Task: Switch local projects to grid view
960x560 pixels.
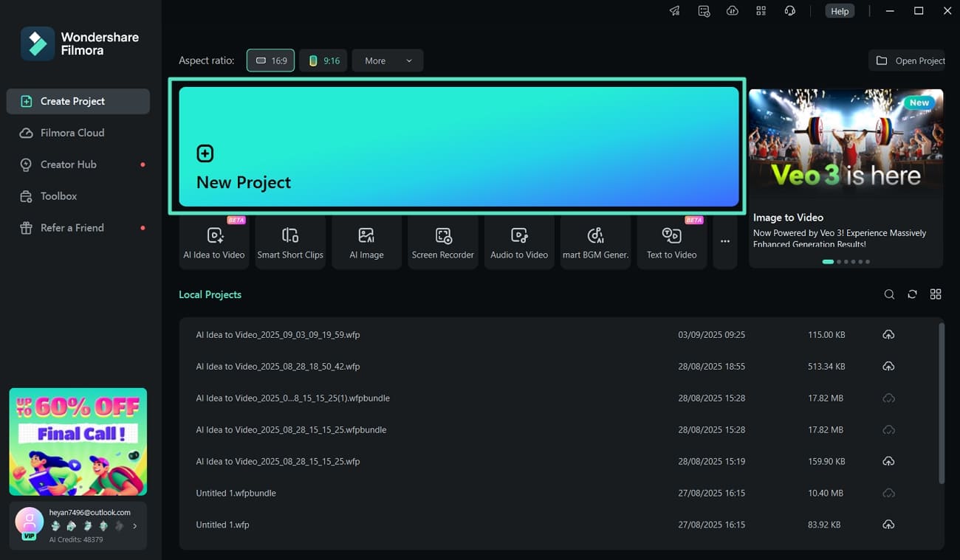Action: point(936,294)
